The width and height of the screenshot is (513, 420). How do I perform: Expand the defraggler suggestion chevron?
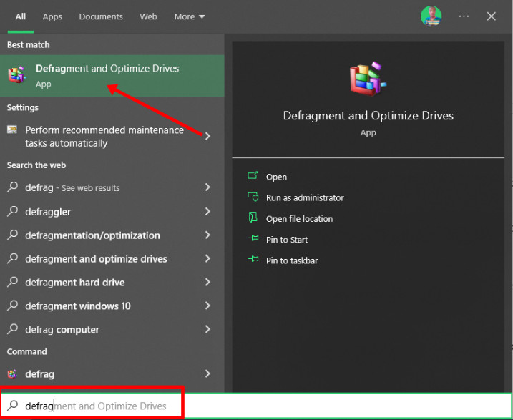207,211
